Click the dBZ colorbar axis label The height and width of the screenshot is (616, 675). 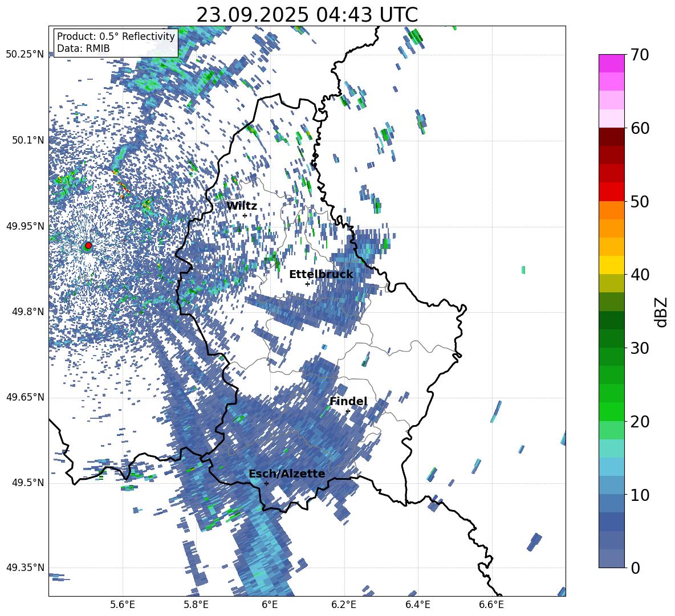pos(662,312)
